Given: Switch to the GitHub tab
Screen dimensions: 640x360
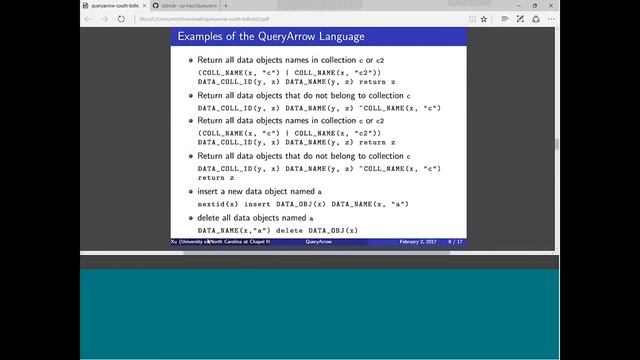Looking at the screenshot, I should [x=185, y=6].
